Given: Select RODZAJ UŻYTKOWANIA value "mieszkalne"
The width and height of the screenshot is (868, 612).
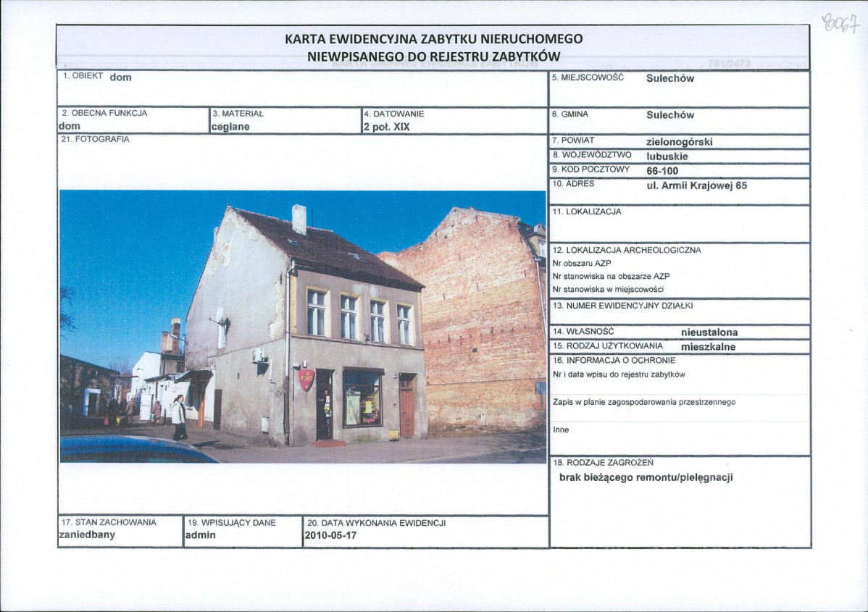Looking at the screenshot, I should (708, 347).
